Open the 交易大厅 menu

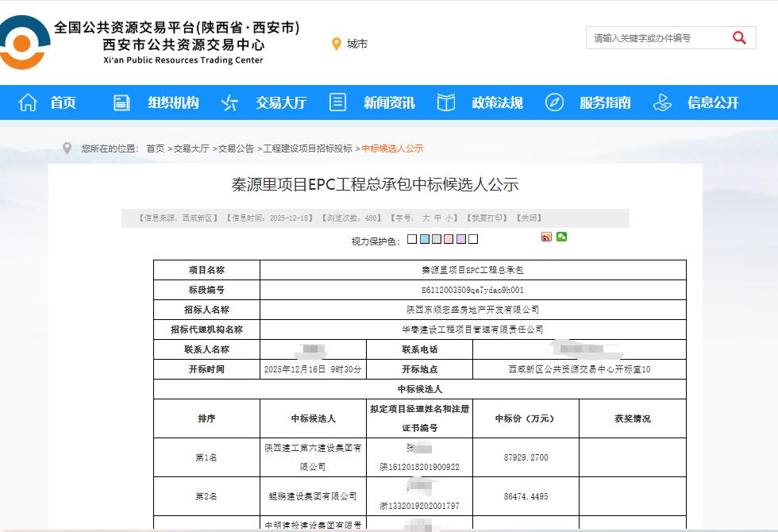[x=280, y=103]
